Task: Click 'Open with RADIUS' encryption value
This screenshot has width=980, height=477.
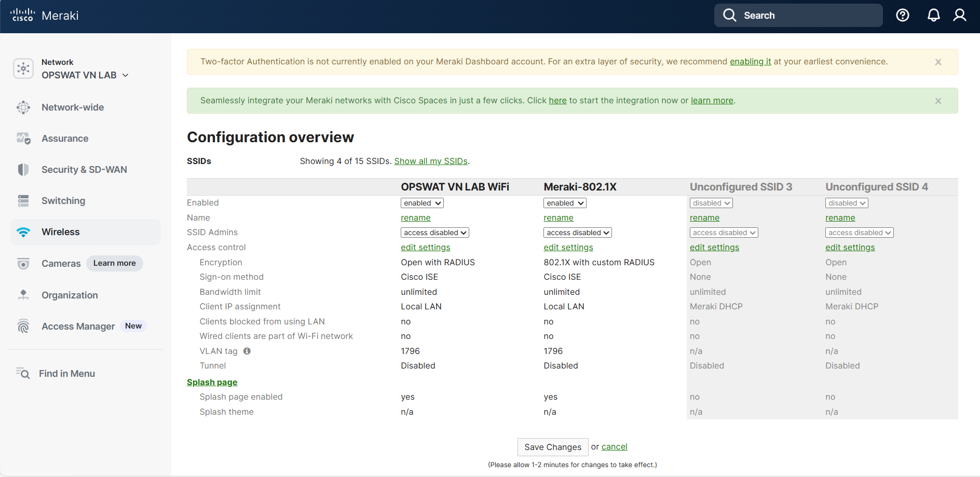Action: 438,263
